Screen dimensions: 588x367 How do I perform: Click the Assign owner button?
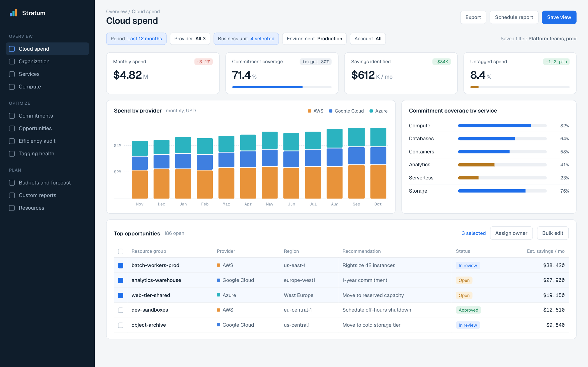[511, 233]
